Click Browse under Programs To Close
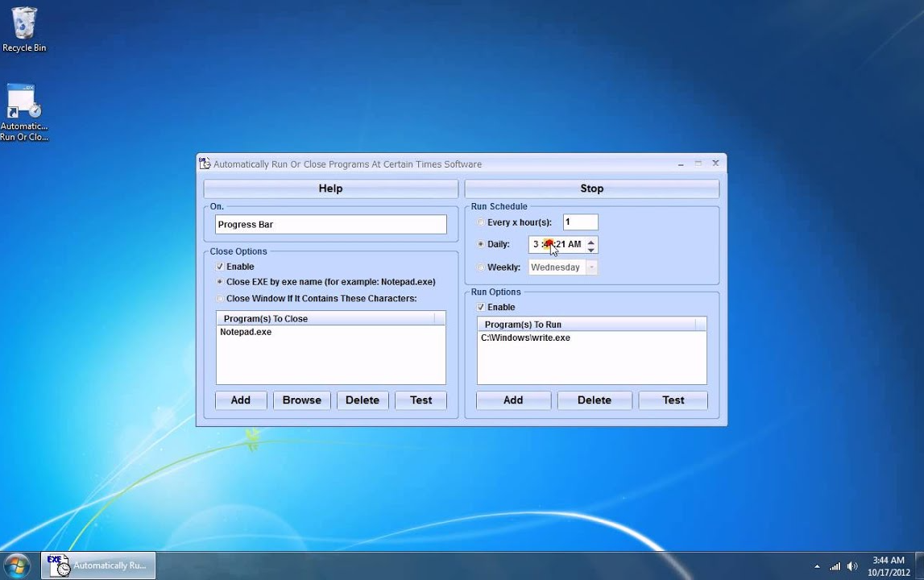 click(x=301, y=400)
